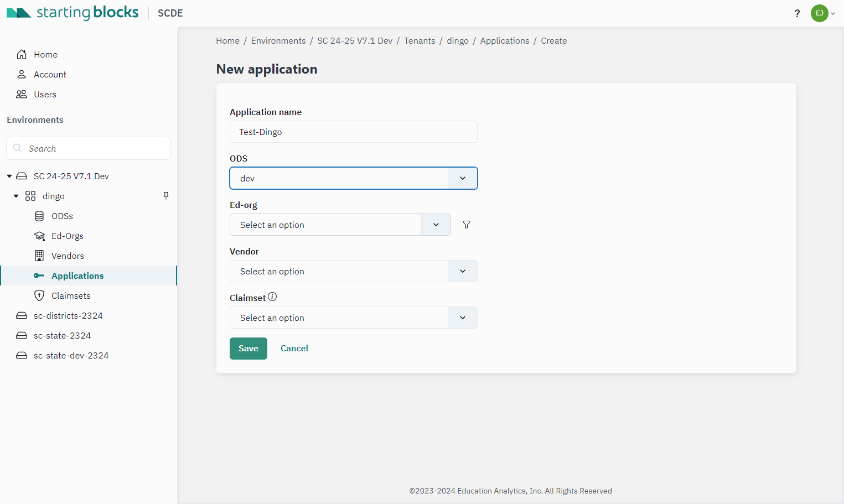This screenshot has width=844, height=504.
Task: Go to Home in the sidebar
Action: [45, 54]
